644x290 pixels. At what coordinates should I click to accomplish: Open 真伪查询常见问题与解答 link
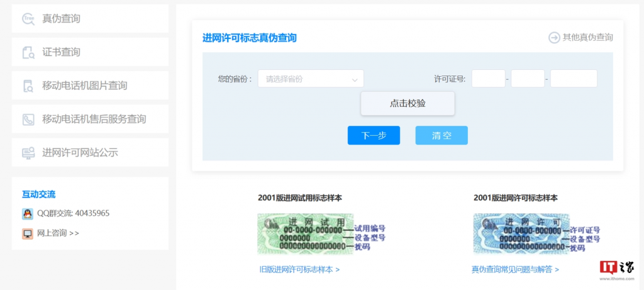[515, 269]
